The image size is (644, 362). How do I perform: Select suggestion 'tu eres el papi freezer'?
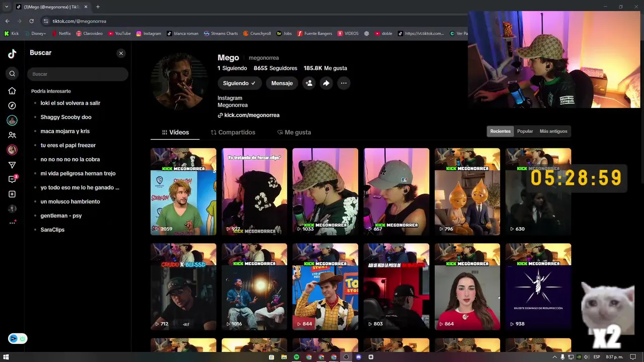click(68, 145)
